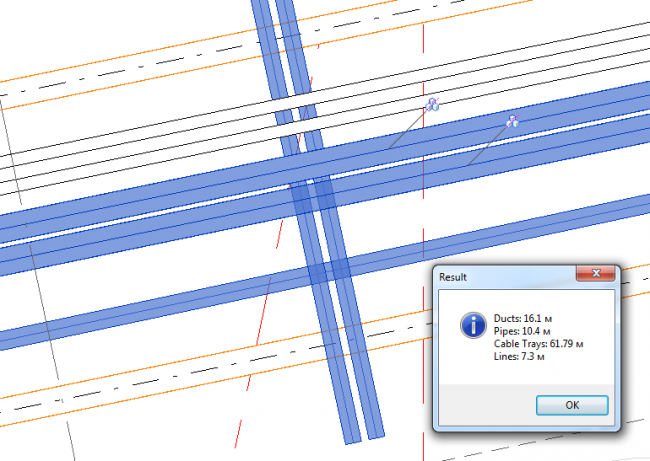Click the Cable Trays: 61.79 м result line

pos(538,342)
